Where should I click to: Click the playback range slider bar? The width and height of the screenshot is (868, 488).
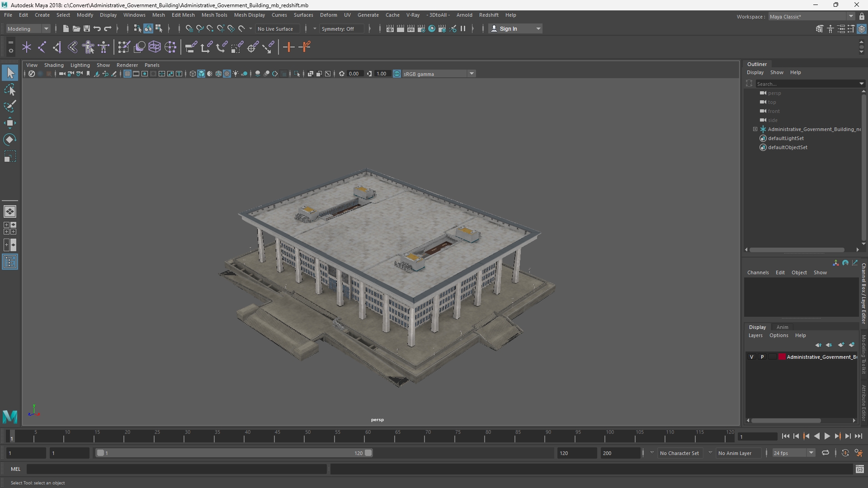(x=234, y=453)
